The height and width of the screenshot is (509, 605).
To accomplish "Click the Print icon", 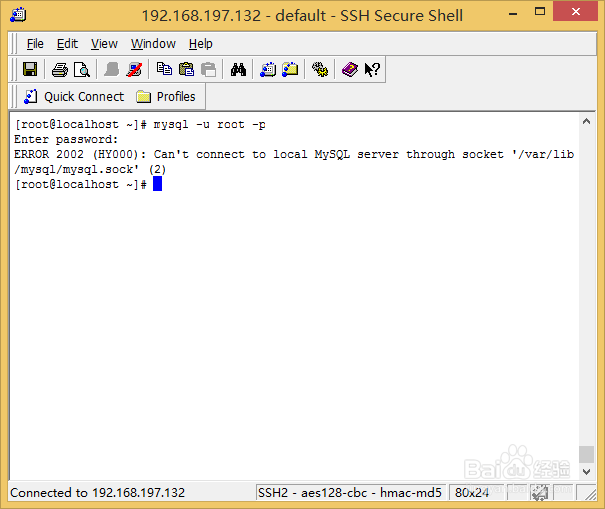I will (x=60, y=70).
